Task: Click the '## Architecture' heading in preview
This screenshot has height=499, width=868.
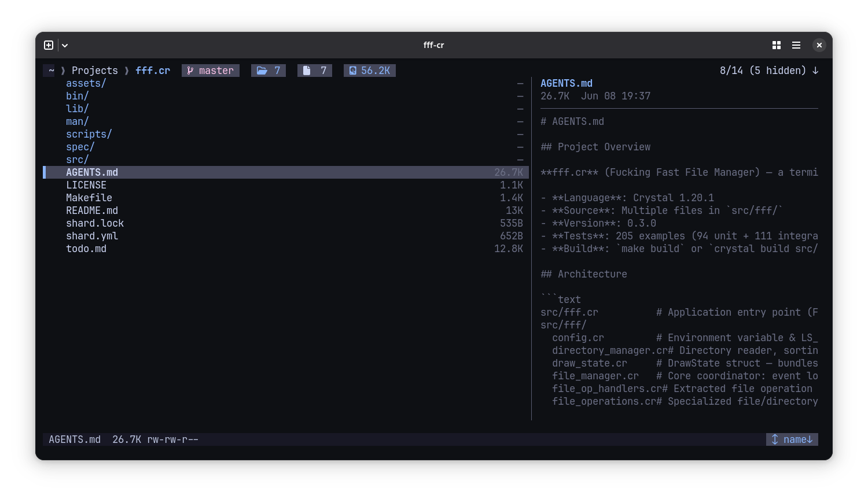Action: [x=584, y=274]
